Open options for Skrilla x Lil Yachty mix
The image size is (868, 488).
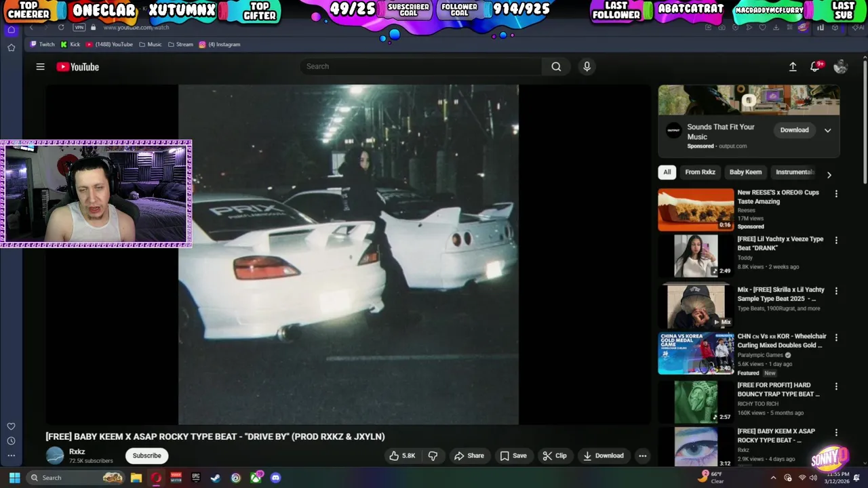836,291
